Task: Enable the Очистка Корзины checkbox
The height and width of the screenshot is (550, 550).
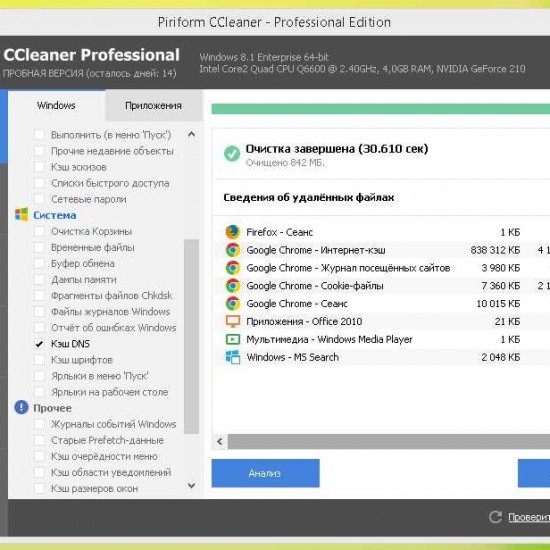Action: pyautogui.click(x=39, y=232)
